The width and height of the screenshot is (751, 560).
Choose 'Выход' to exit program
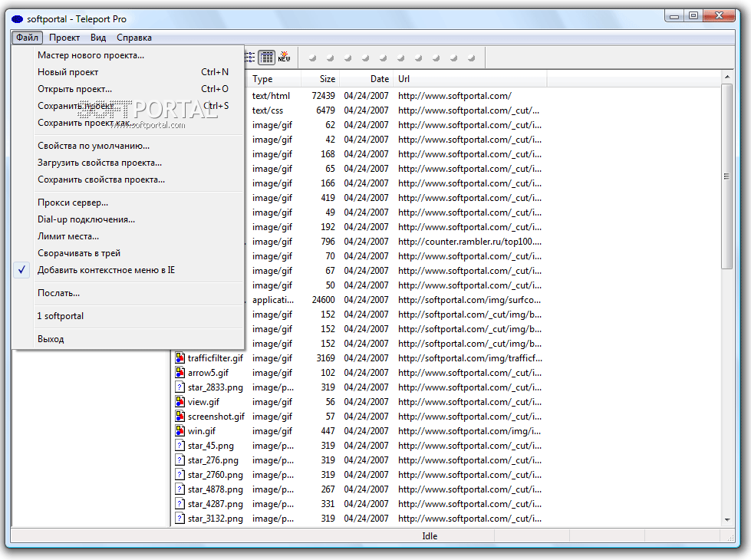tap(128, 339)
